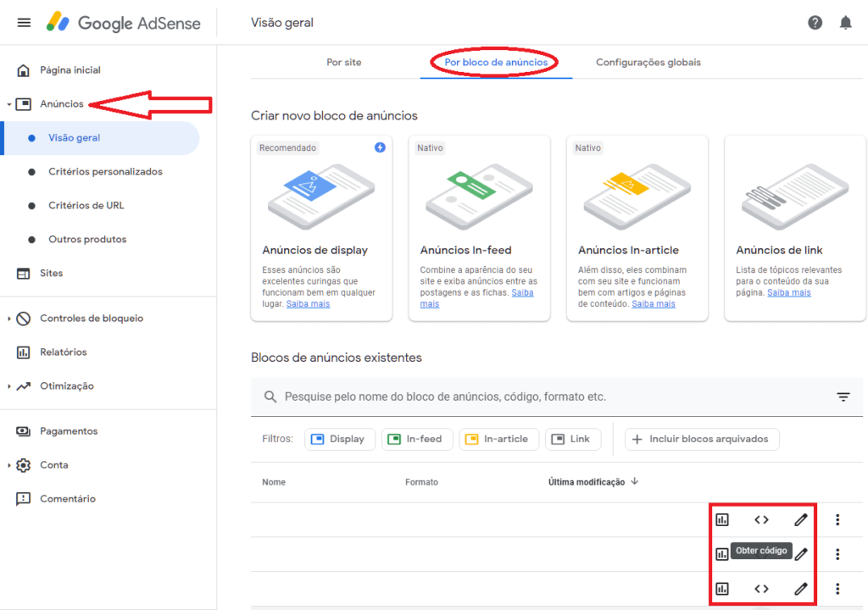
Task: Select Visão geral in sidebar
Action: 102,138
